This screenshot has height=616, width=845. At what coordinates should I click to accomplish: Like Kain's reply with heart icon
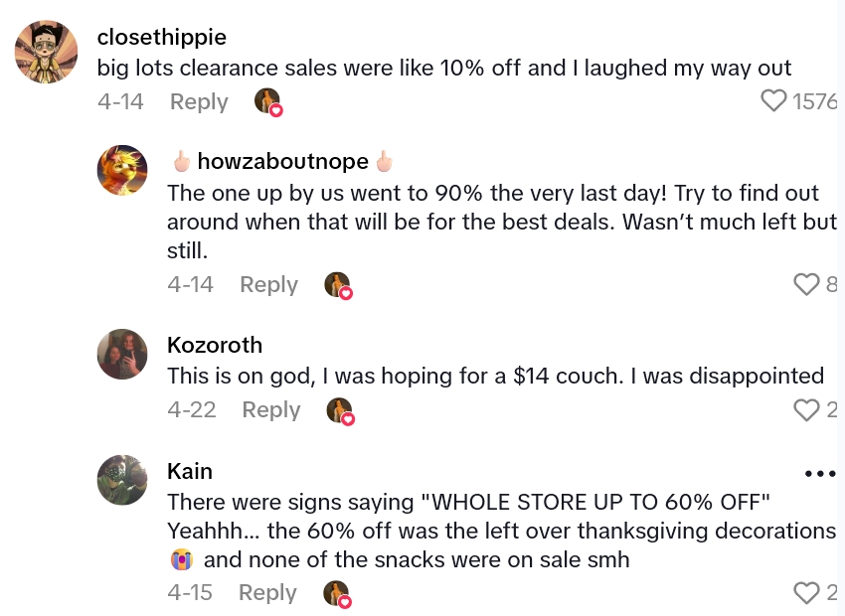806,593
